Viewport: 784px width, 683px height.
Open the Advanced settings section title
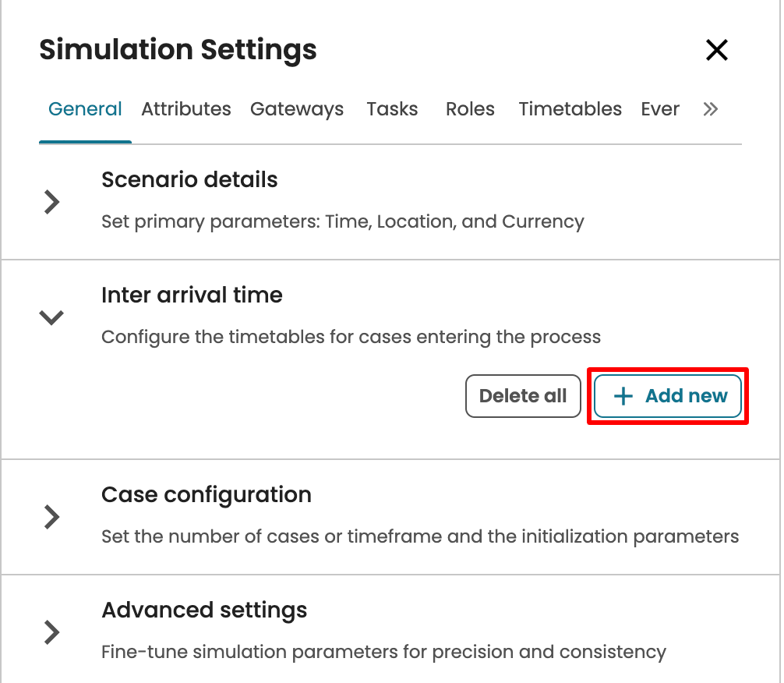[x=204, y=610]
